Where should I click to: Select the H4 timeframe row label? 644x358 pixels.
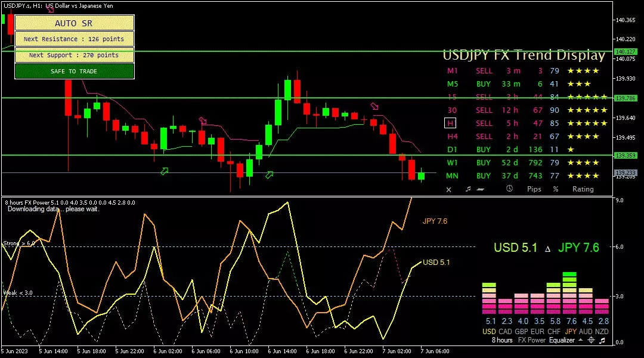point(452,137)
